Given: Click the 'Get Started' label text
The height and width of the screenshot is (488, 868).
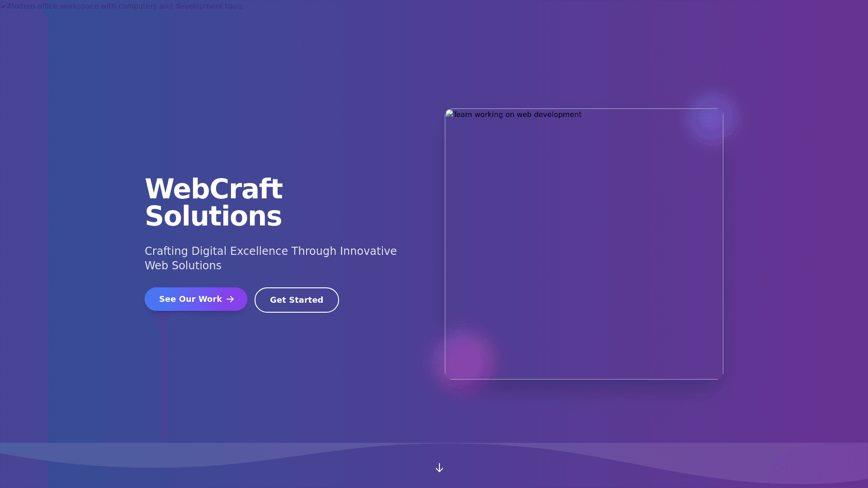Looking at the screenshot, I should click(297, 300).
